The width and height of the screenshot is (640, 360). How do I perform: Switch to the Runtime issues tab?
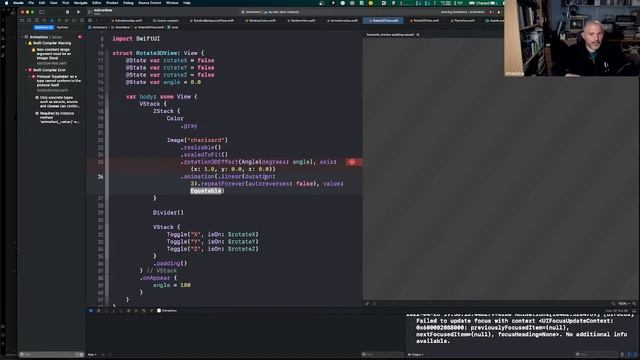point(62,27)
